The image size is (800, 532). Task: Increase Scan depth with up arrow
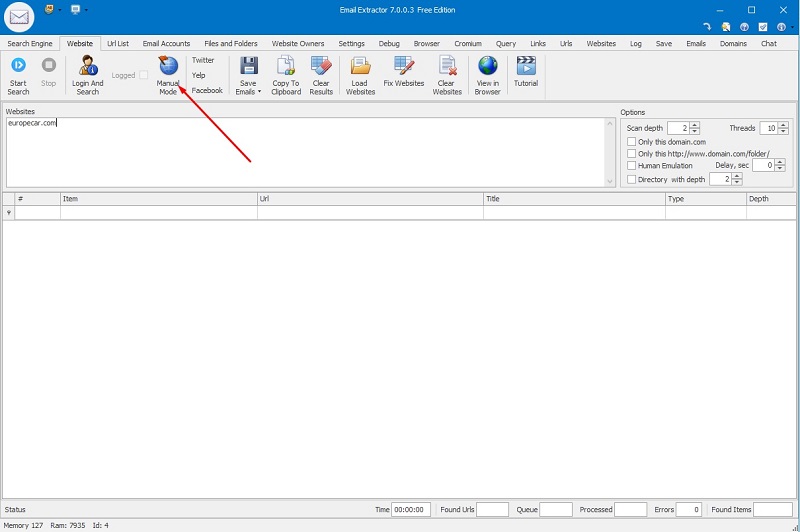[x=694, y=125]
